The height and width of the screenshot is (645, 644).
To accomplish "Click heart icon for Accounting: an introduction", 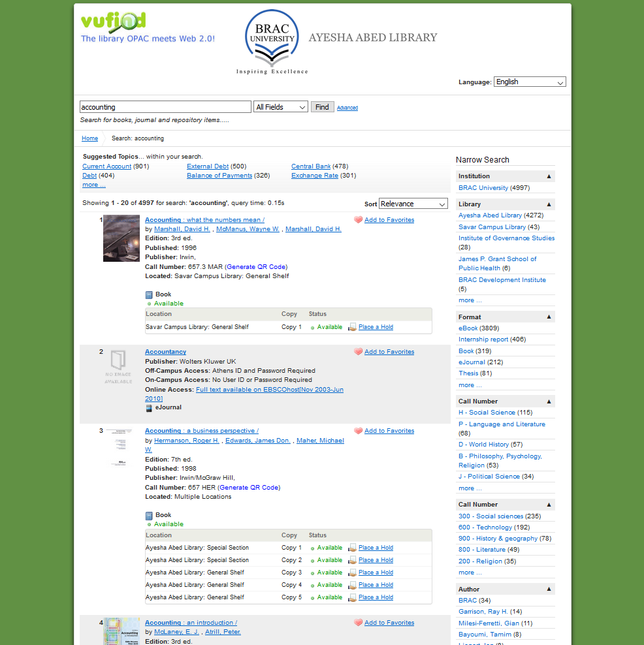I will 358,623.
